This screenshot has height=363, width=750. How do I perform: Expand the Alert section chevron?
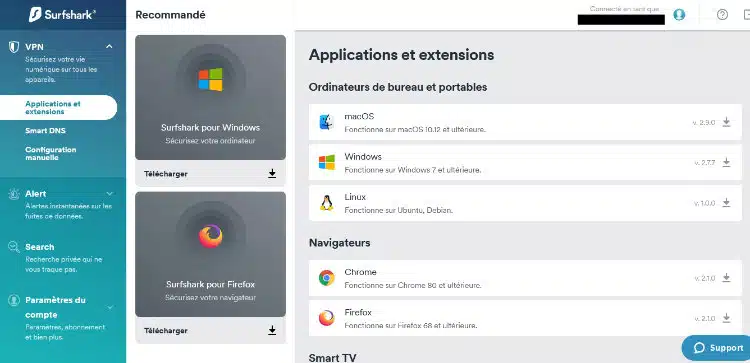[110, 194]
